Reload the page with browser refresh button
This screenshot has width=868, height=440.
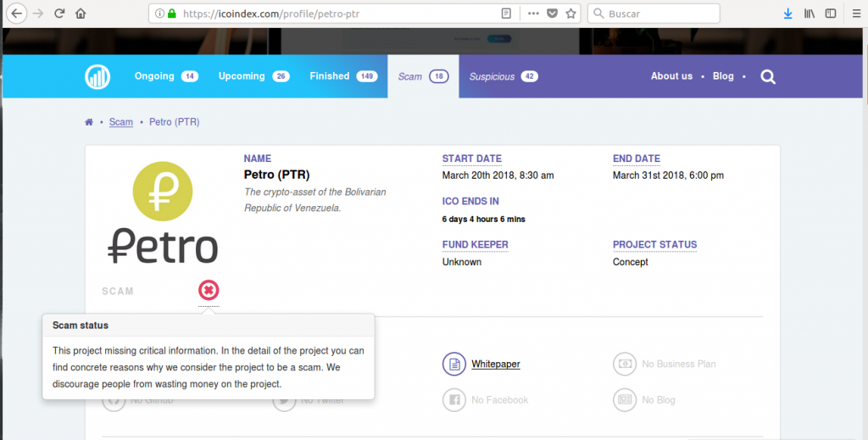(59, 14)
